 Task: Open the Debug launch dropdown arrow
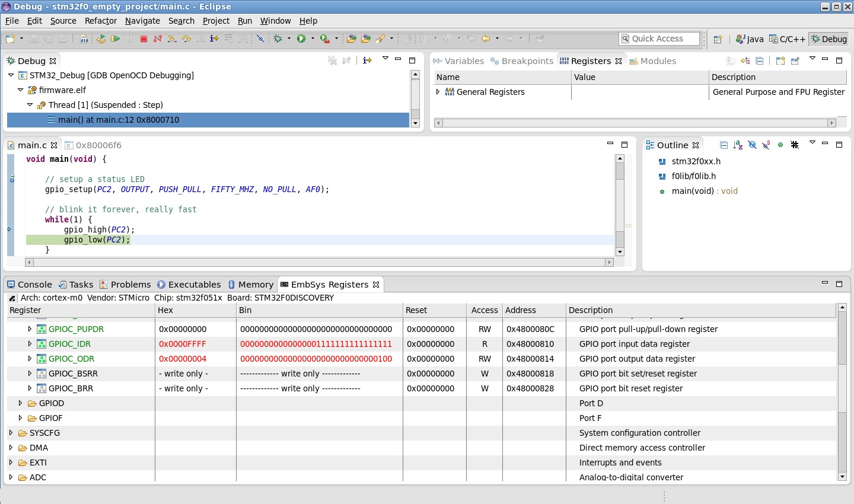click(x=289, y=39)
